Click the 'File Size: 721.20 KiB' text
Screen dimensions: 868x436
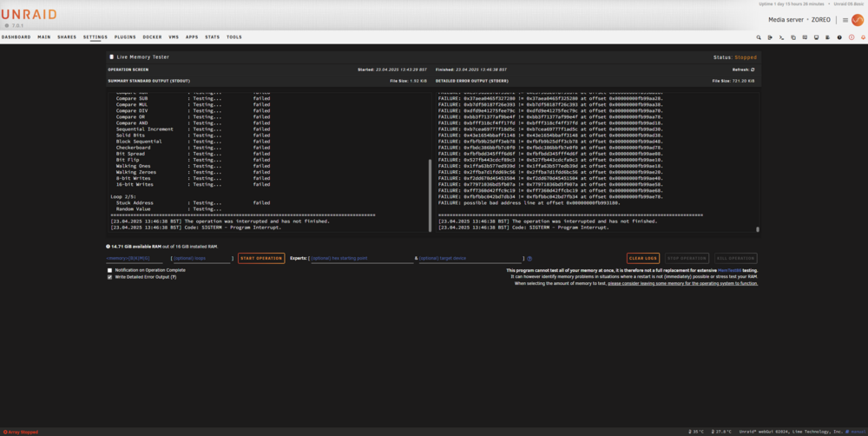(x=734, y=81)
